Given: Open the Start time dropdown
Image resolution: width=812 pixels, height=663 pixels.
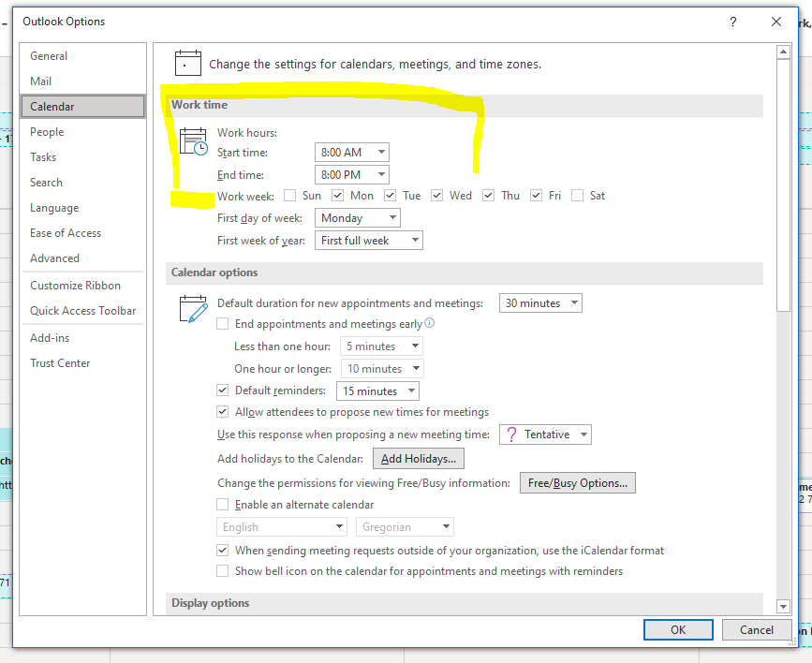Looking at the screenshot, I should coord(351,153).
